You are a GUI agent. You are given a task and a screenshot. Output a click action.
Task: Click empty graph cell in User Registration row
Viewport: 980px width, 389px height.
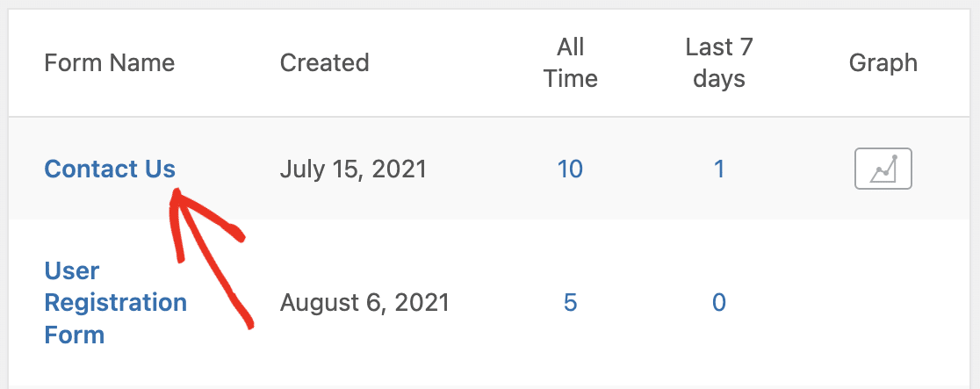[x=883, y=303]
